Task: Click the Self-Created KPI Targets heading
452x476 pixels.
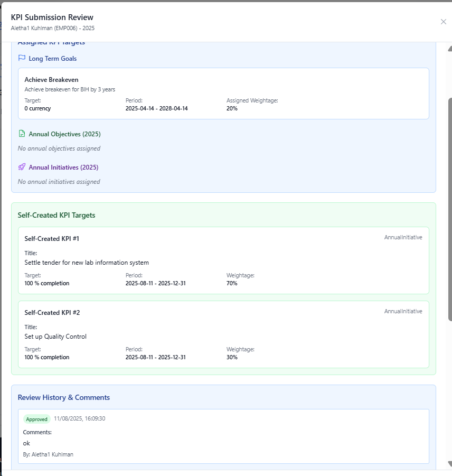Action: [56, 216]
